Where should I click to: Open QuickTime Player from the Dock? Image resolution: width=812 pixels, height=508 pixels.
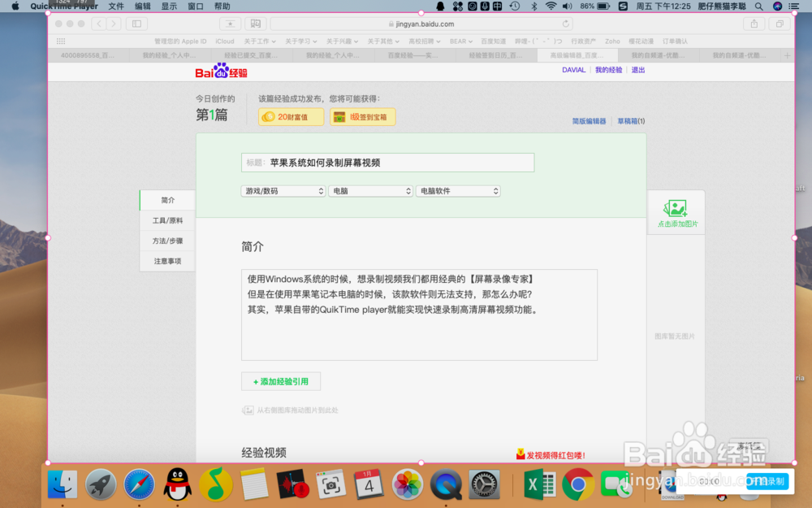point(445,484)
